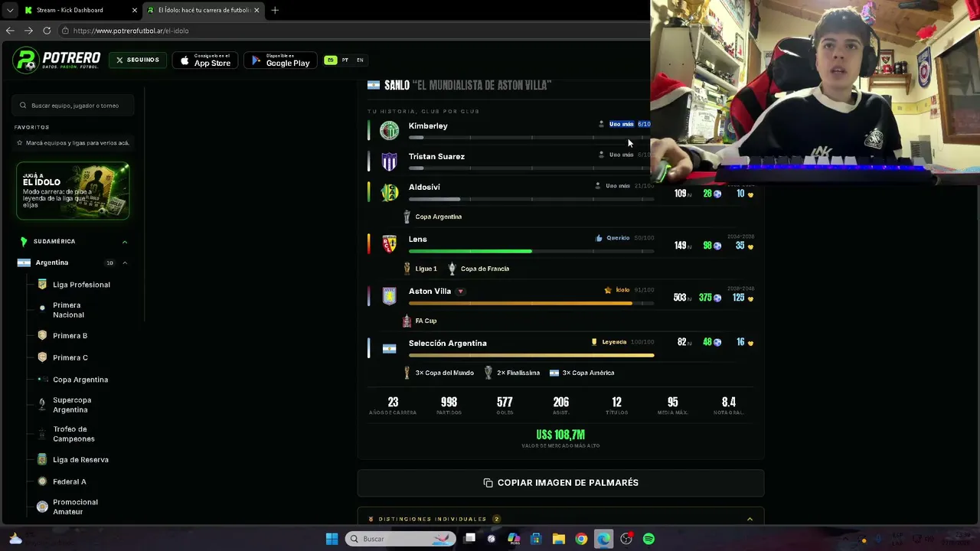Open the Google Play download button
Screen dimensions: 980x551
(280, 60)
